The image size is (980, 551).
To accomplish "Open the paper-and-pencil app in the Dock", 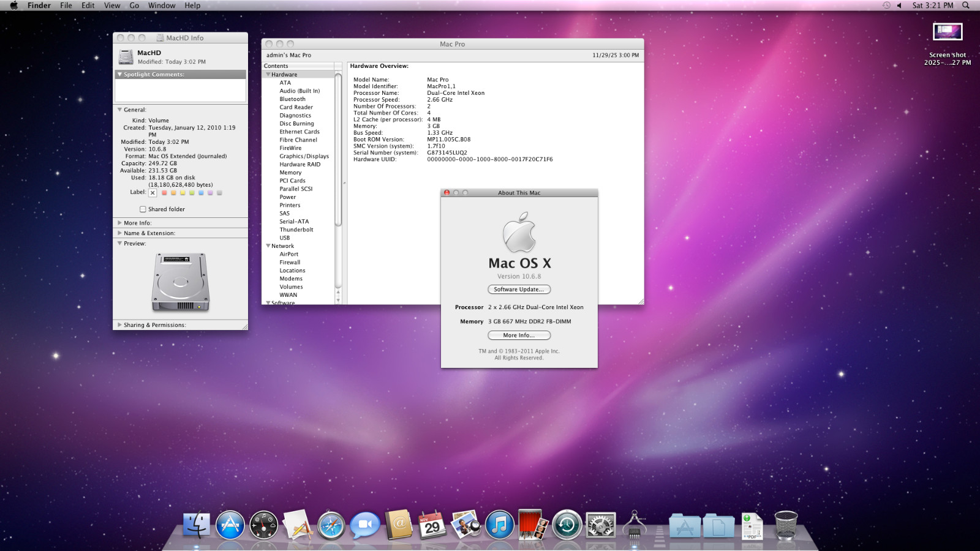I will [298, 525].
